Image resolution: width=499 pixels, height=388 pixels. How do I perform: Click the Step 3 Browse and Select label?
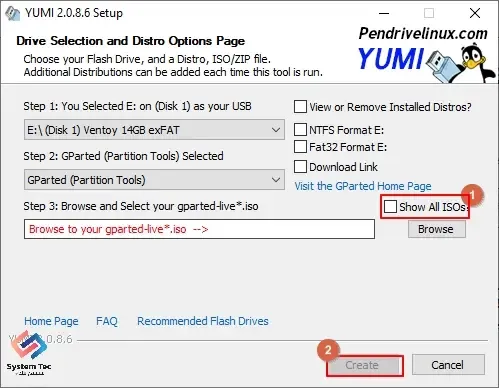point(141,206)
